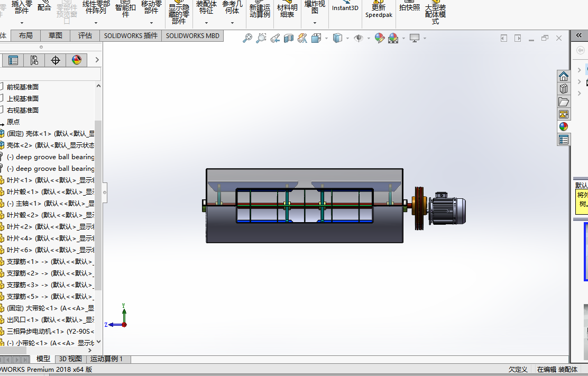Switch to the 草图 ribbon tab
The height and width of the screenshot is (376, 588).
pos(56,35)
